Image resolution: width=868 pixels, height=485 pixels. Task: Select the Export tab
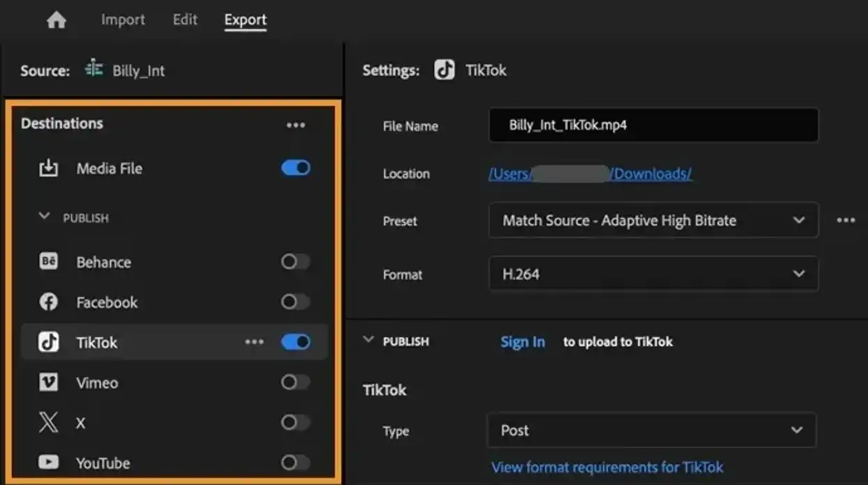(x=245, y=20)
